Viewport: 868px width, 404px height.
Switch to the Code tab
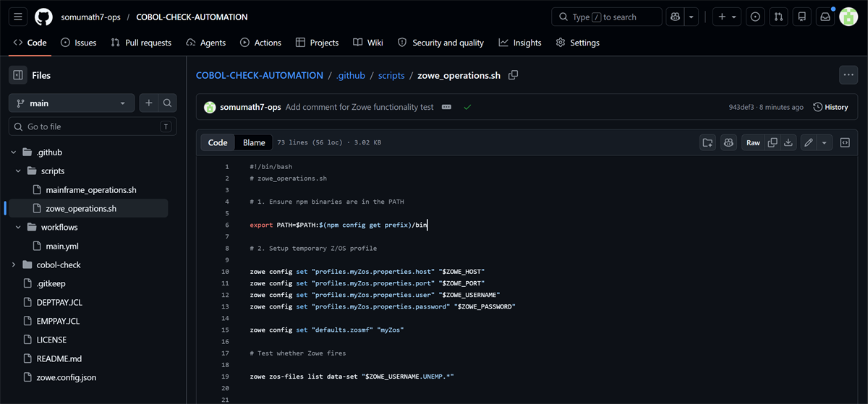pyautogui.click(x=30, y=43)
